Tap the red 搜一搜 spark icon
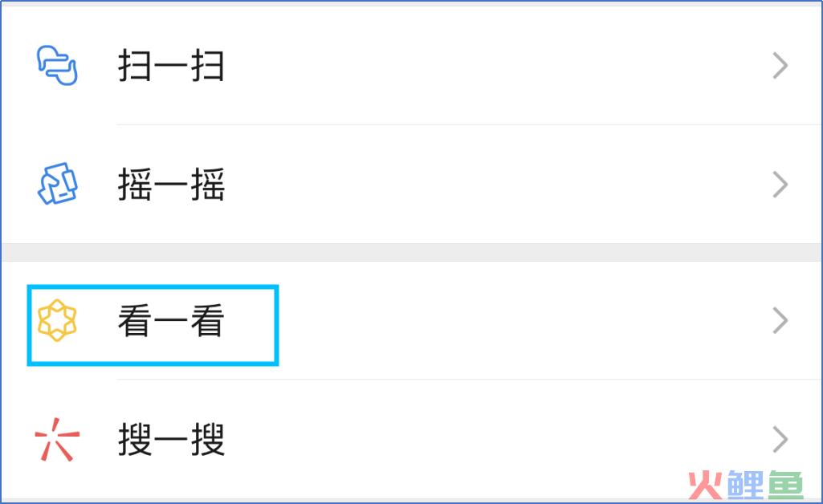The image size is (823, 504). pos(57,440)
